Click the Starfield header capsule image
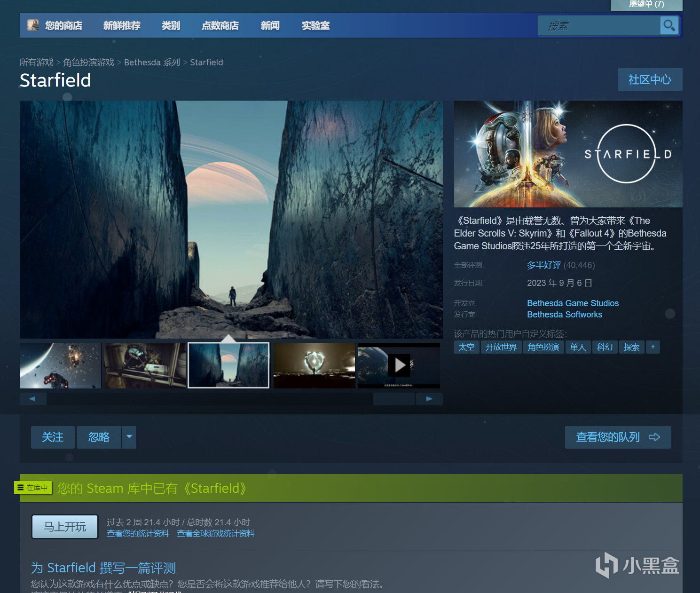700x593 pixels. coord(568,154)
